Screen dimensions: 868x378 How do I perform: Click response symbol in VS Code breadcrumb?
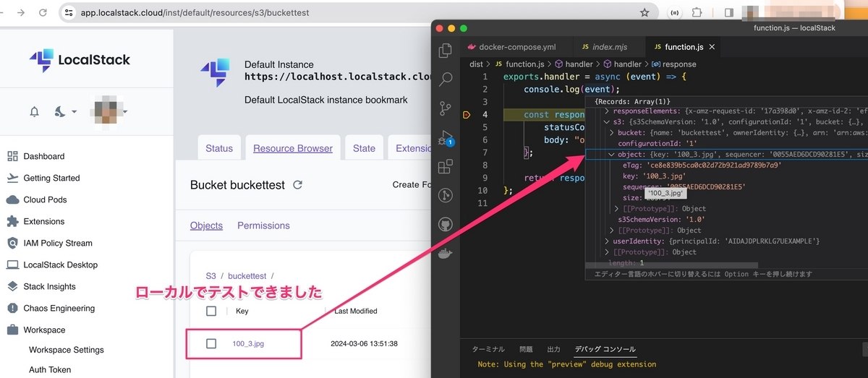679,64
